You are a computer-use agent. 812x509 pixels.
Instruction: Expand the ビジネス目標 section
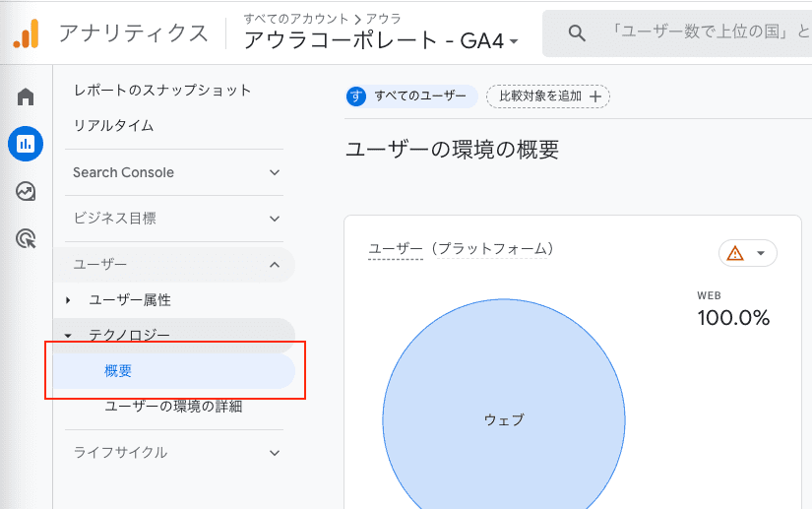(x=275, y=219)
